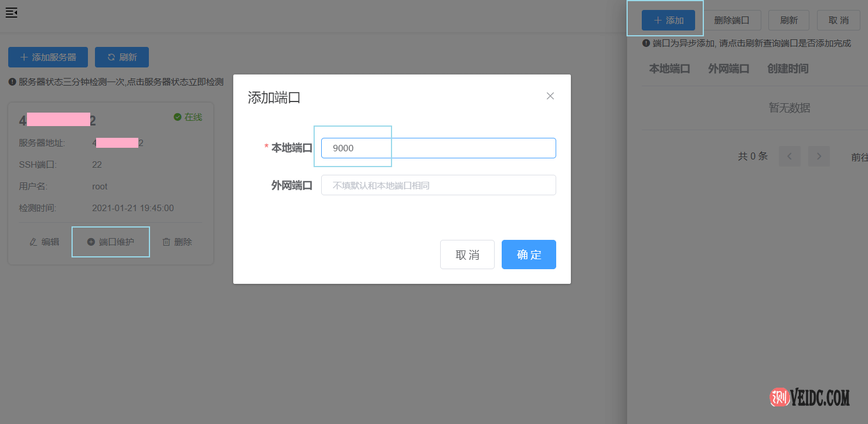Image resolution: width=868 pixels, height=424 pixels.
Task: Collapse the sidebar menu icon
Action: 12,12
